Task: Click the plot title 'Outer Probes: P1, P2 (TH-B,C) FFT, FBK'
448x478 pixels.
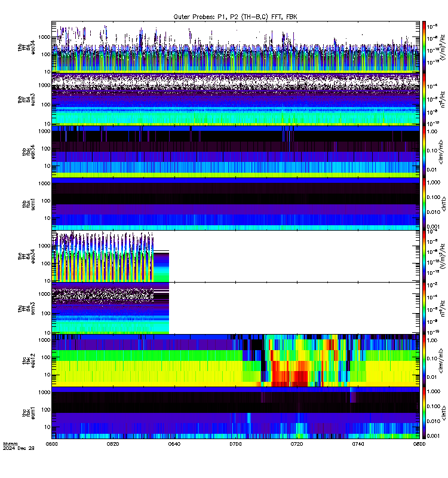Action: [x=235, y=17]
